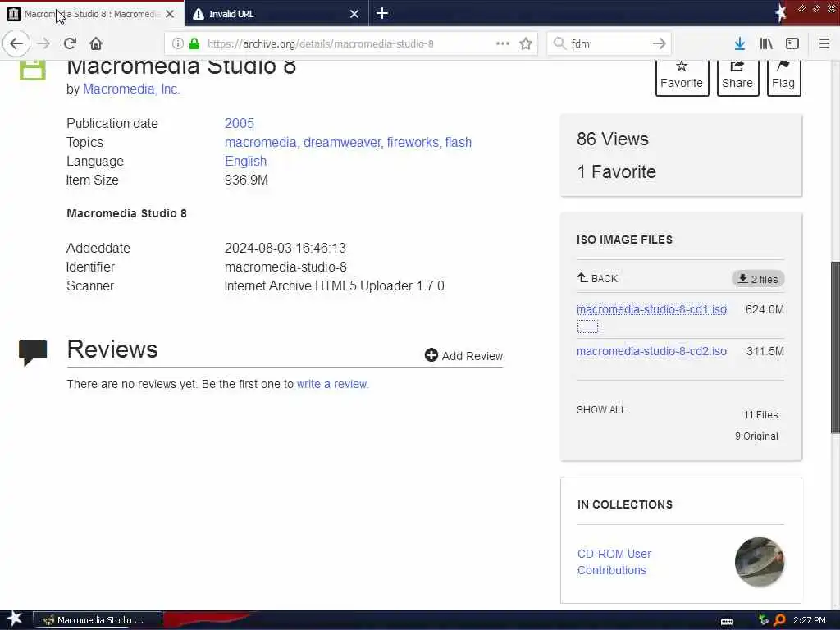Open the downloads arrow icon
This screenshot has width=840, height=630.
[x=740, y=43]
